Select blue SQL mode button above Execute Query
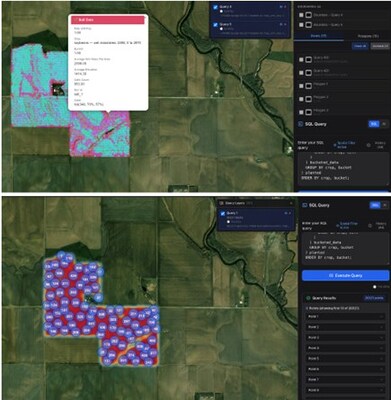This screenshot has height=400, width=391. coord(375,205)
